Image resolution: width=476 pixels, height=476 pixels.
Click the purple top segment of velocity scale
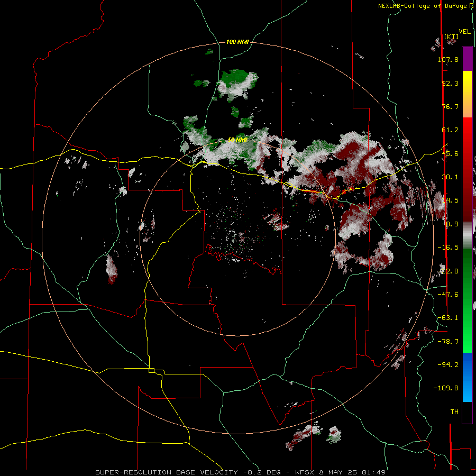(467, 59)
